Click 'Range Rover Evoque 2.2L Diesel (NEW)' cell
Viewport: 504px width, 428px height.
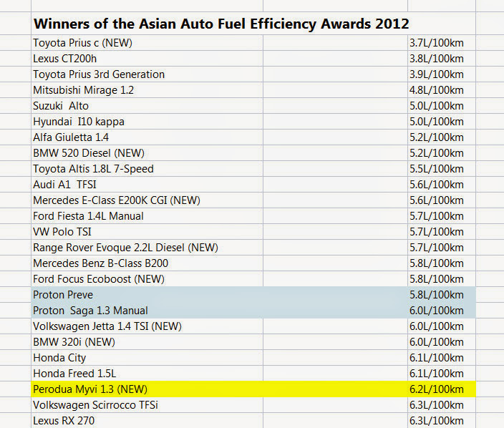[x=147, y=248]
